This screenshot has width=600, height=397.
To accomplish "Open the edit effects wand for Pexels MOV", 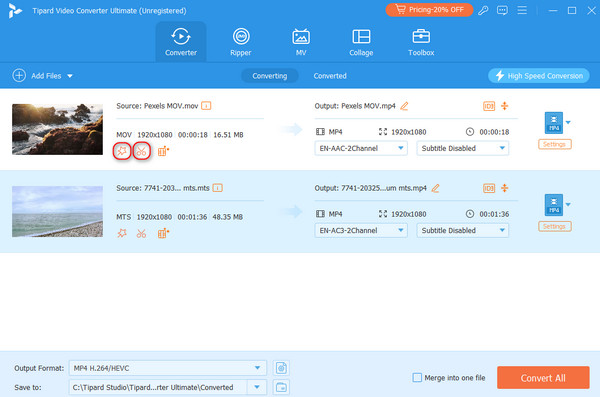I will point(122,151).
